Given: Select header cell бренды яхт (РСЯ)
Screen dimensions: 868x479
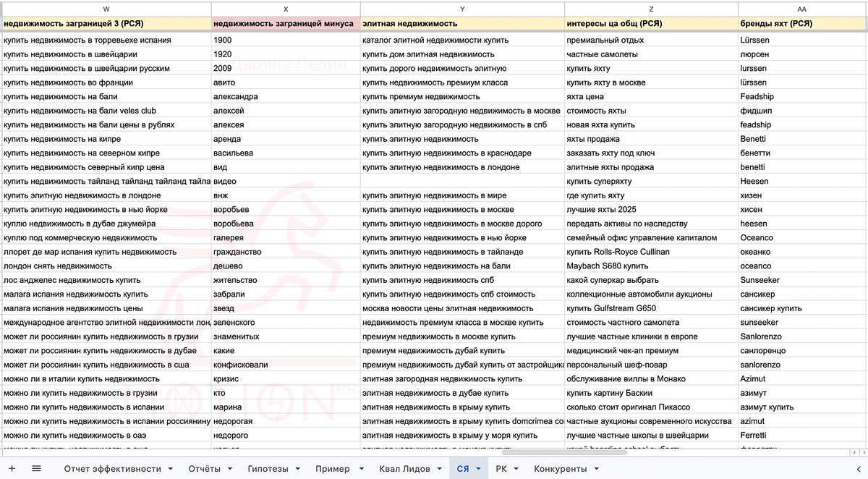Looking at the screenshot, I should click(x=801, y=24).
